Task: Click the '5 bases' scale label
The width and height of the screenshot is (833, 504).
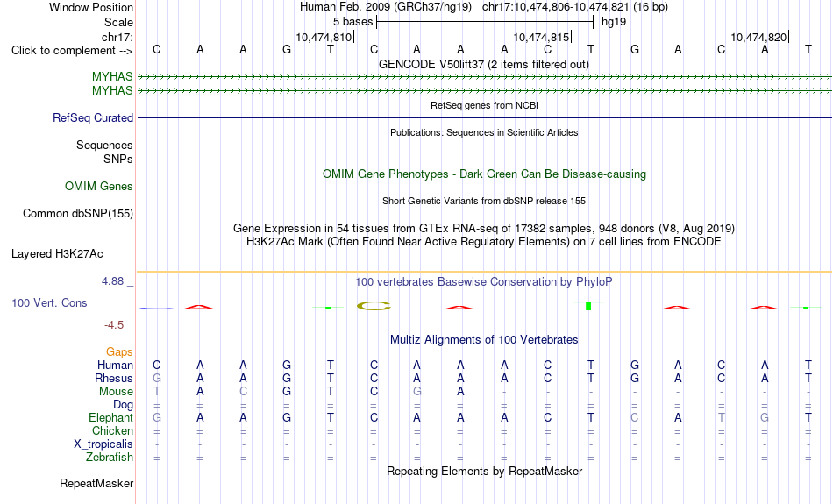Action: pyautogui.click(x=352, y=22)
